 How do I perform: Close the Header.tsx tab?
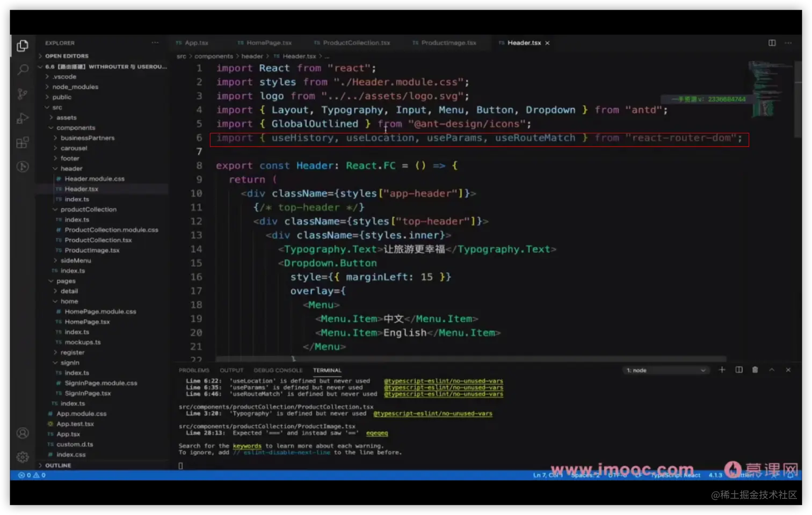pos(547,43)
